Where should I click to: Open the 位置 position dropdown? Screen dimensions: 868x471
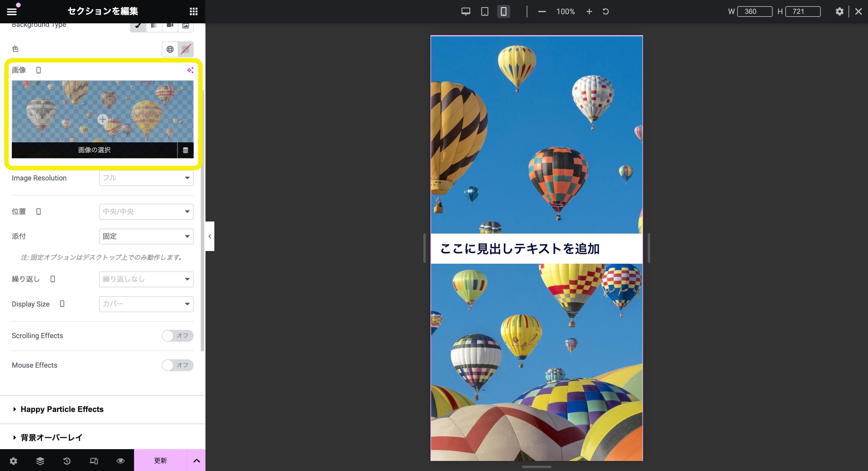tap(146, 211)
